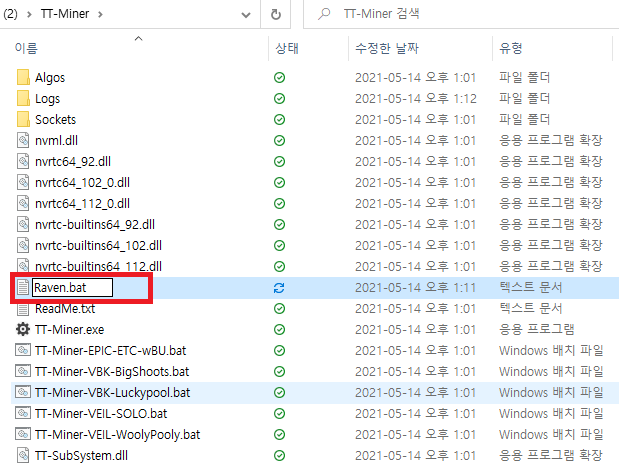
Task: Click the Algos folder icon
Action: [x=23, y=77]
